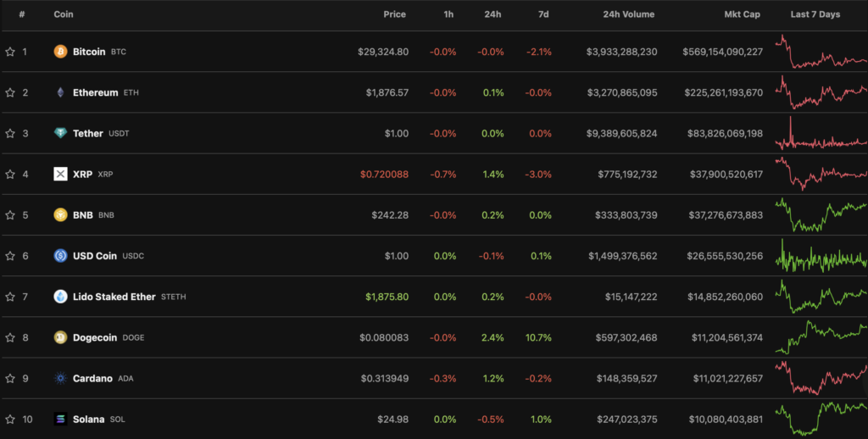Viewport: 868px width, 439px height.
Task: Click the Lido Staked Ether logo
Action: click(60, 297)
